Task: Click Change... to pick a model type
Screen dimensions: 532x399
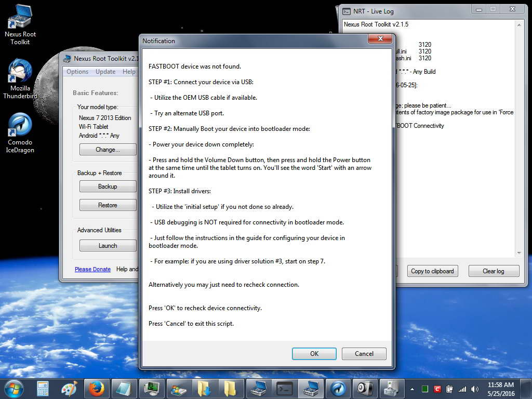Action: pos(108,150)
